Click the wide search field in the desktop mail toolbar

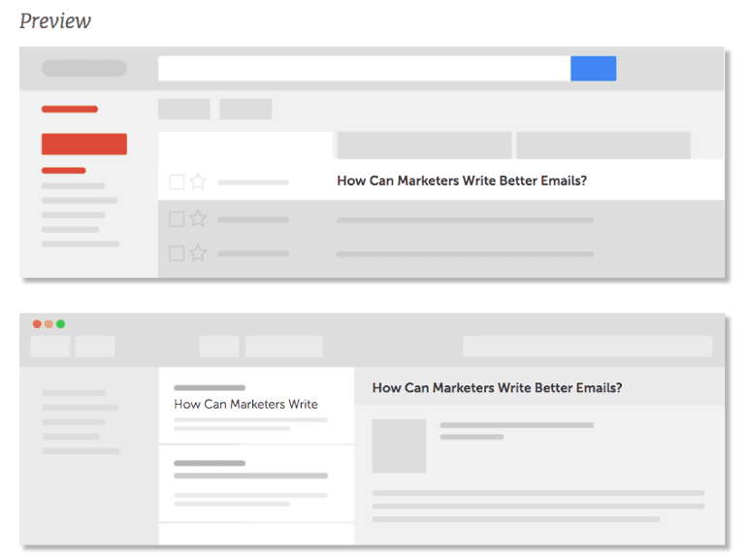[587, 346]
